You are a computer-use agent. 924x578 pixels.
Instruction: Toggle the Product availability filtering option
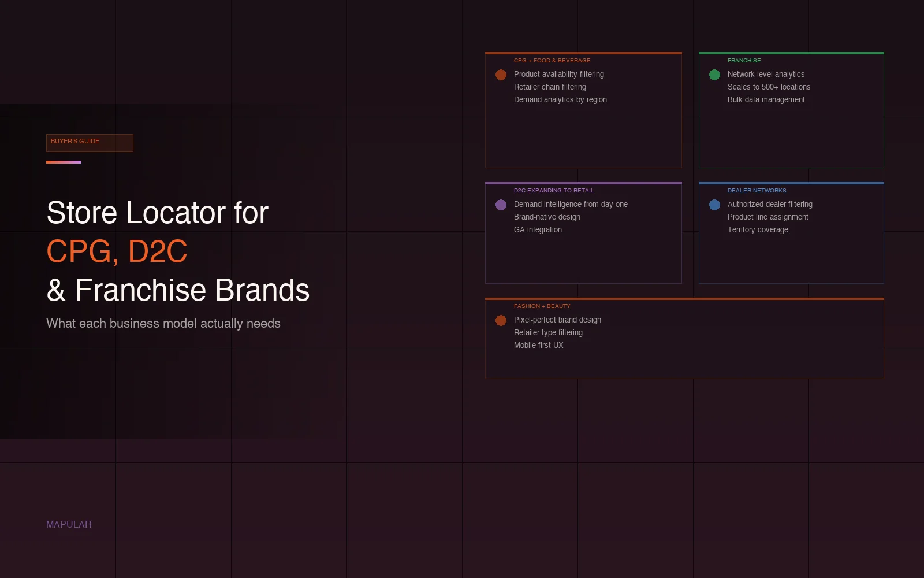558,75
